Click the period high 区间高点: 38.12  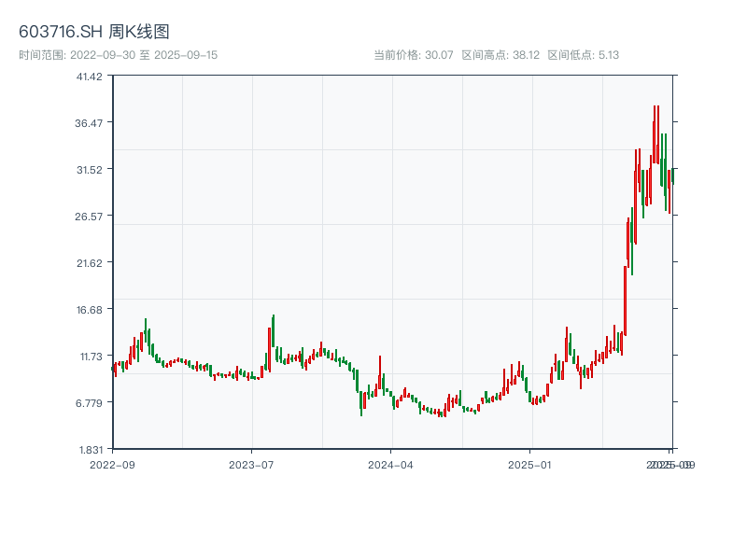[x=500, y=55]
